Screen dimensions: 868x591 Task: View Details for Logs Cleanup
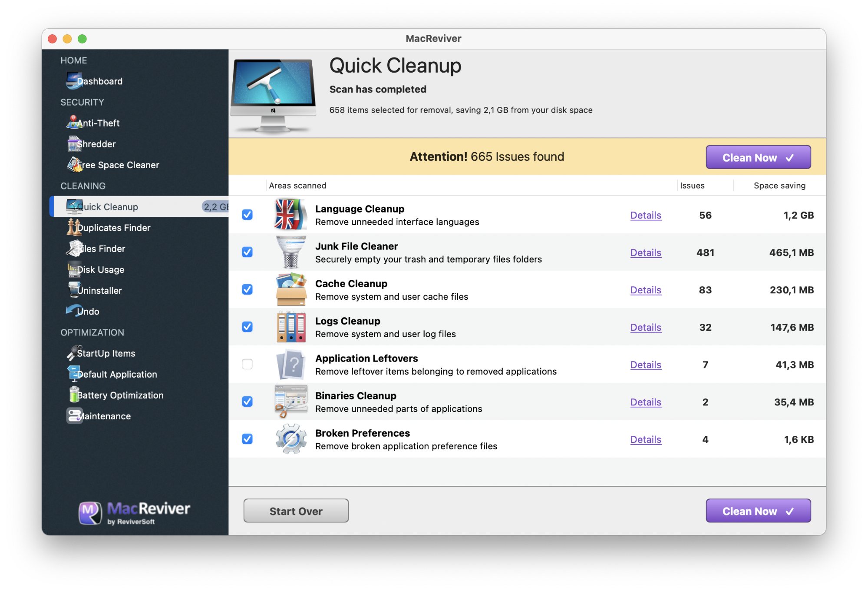[x=646, y=327]
